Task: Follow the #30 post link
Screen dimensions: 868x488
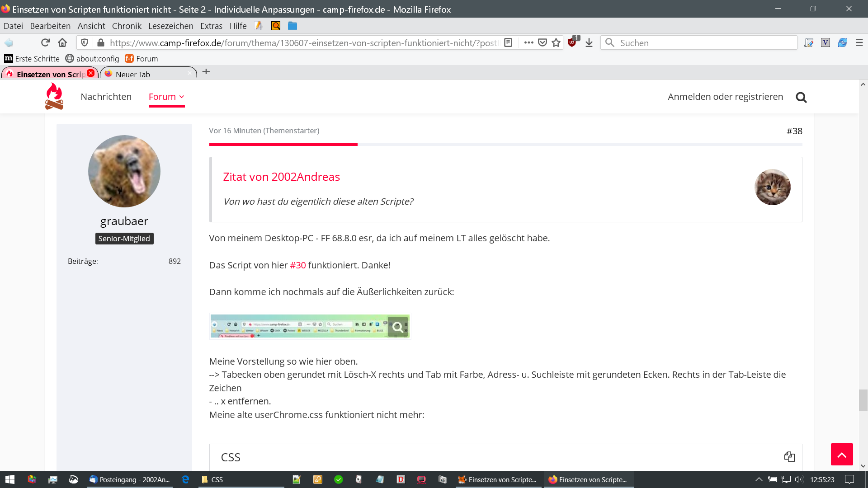Action: pos(297,265)
